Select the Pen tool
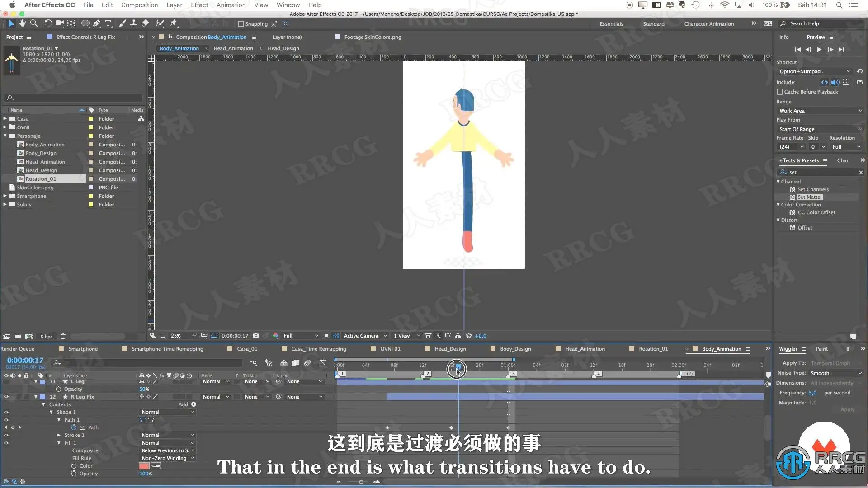 point(97,23)
